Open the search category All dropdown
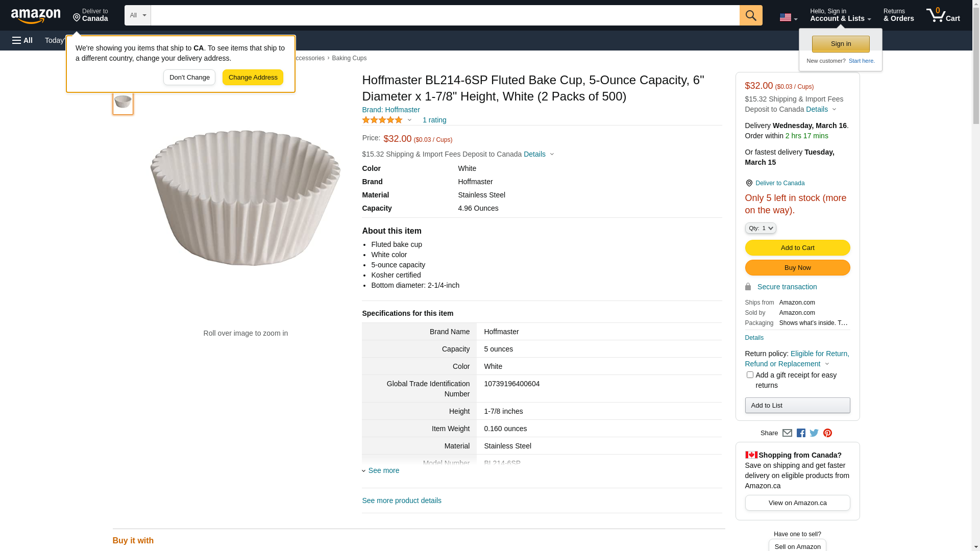Viewport: 980px width, 551px height. [x=138, y=15]
